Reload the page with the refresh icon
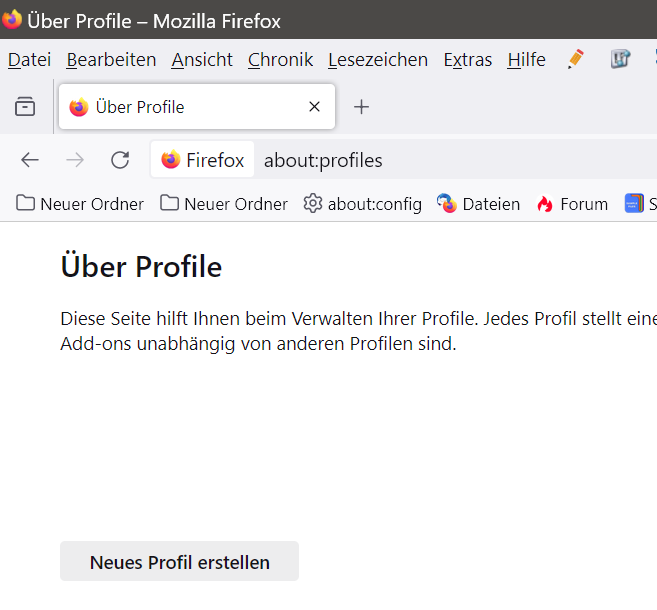The image size is (657, 610). pyautogui.click(x=120, y=160)
